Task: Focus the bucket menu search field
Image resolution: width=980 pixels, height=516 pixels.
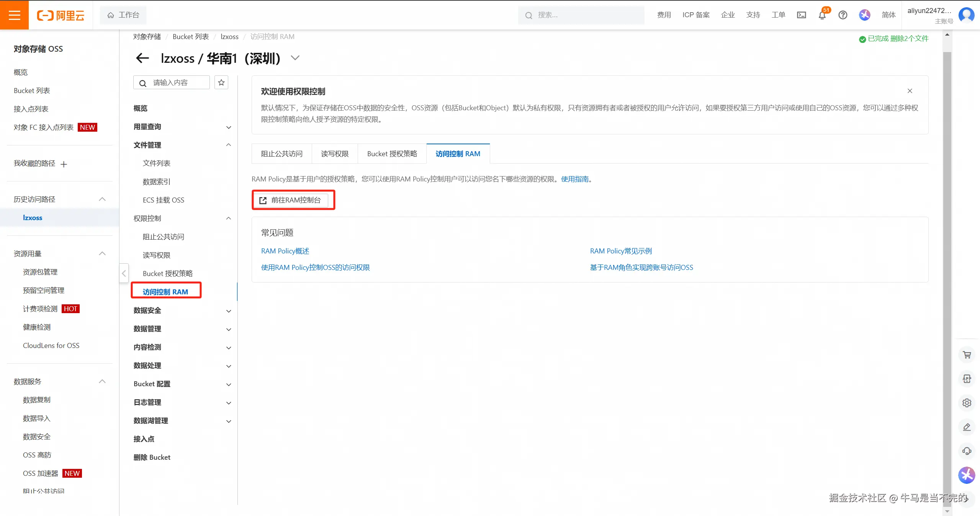Action: (172, 83)
